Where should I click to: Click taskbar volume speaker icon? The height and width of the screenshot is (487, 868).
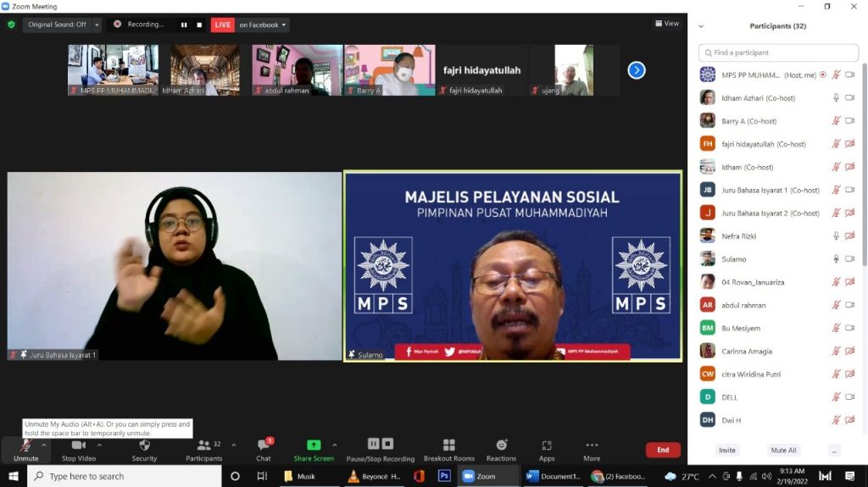click(x=766, y=476)
